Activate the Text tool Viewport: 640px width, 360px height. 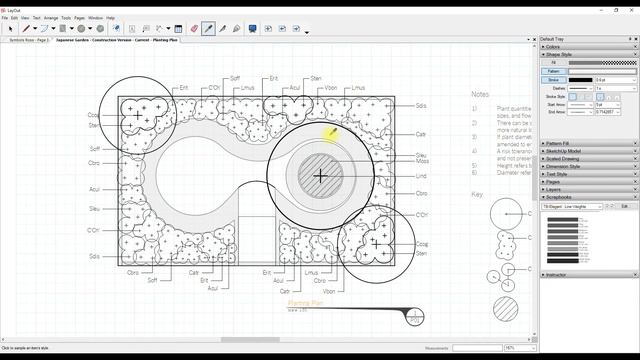(x=132, y=29)
